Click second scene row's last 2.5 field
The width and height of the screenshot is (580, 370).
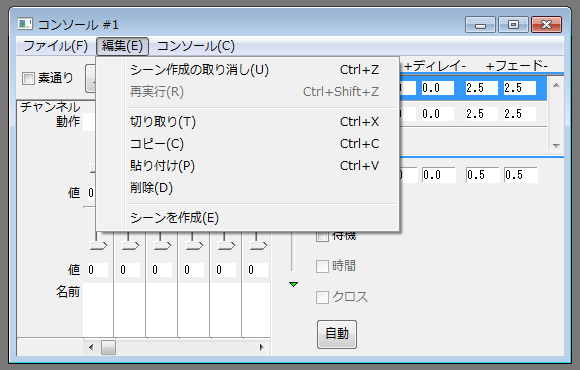point(520,114)
